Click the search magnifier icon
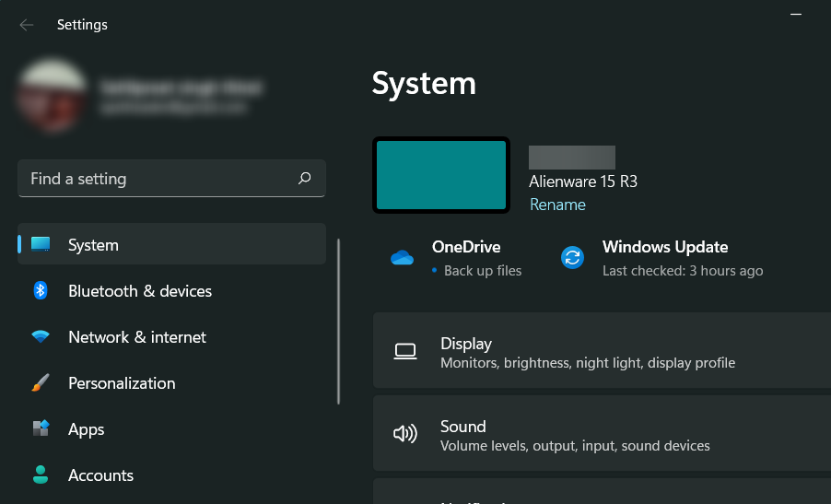Image resolution: width=831 pixels, height=504 pixels. 305,179
